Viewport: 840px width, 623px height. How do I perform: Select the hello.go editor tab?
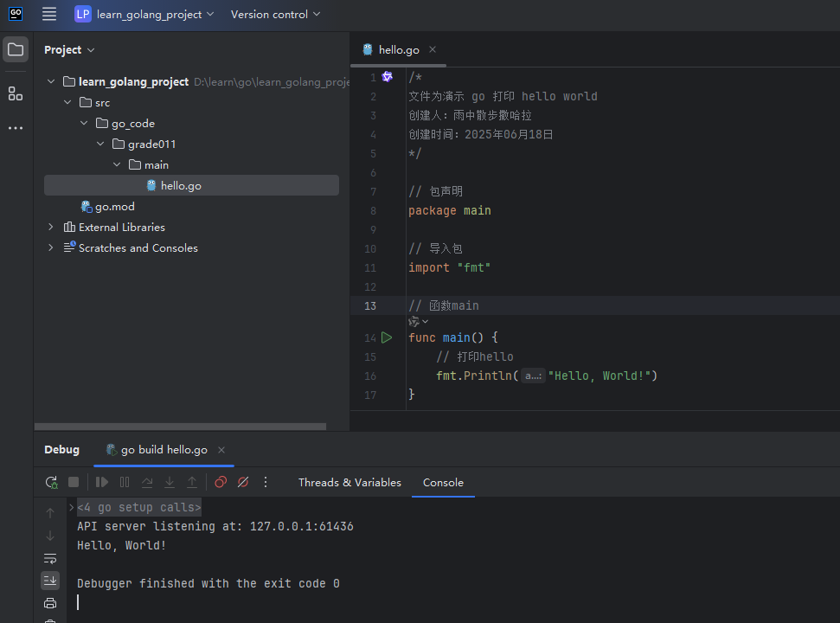point(399,50)
